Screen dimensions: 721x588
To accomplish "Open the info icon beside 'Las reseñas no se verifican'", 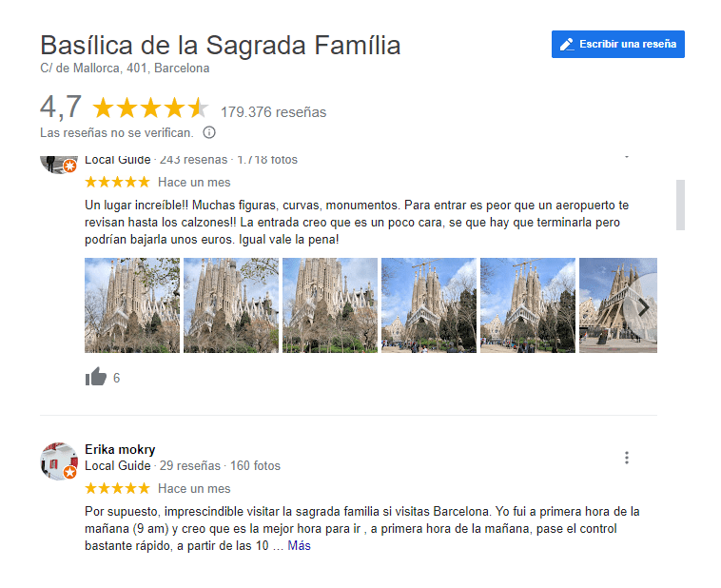I will pyautogui.click(x=209, y=132).
